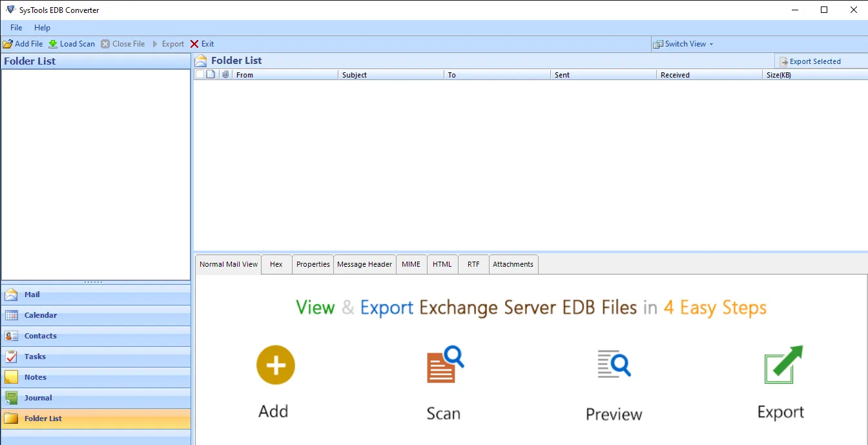Click the red Exit icon
This screenshot has height=445, width=868.
pyautogui.click(x=195, y=44)
